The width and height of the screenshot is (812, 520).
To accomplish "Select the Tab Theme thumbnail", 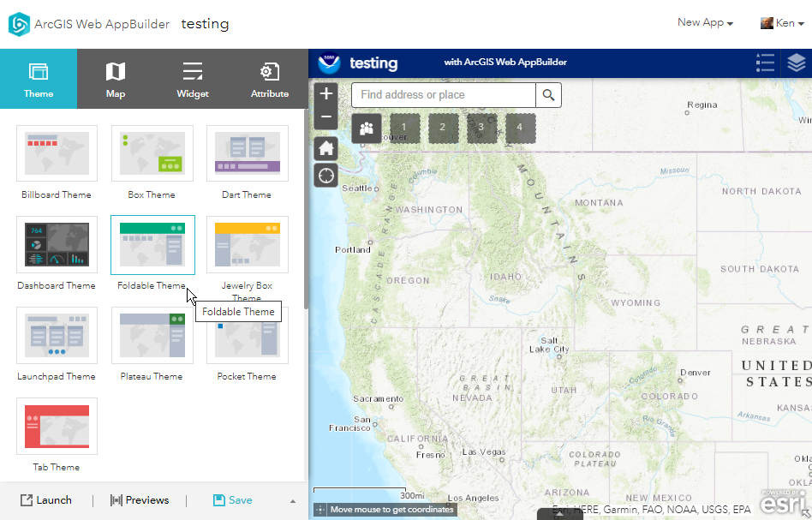I will click(57, 427).
